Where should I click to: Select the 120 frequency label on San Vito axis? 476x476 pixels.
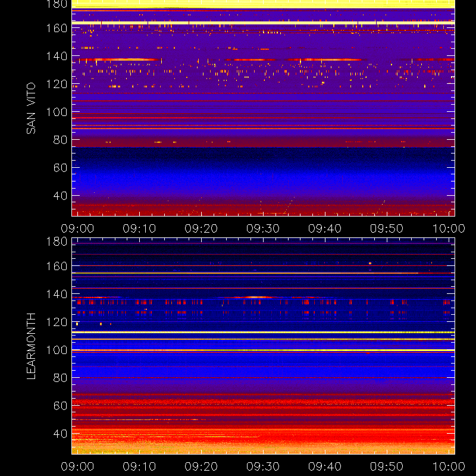57,84
